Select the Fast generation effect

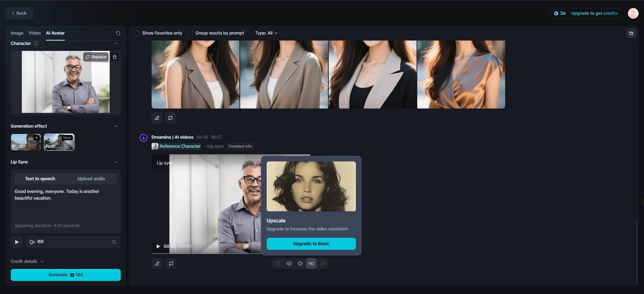pyautogui.click(x=59, y=142)
